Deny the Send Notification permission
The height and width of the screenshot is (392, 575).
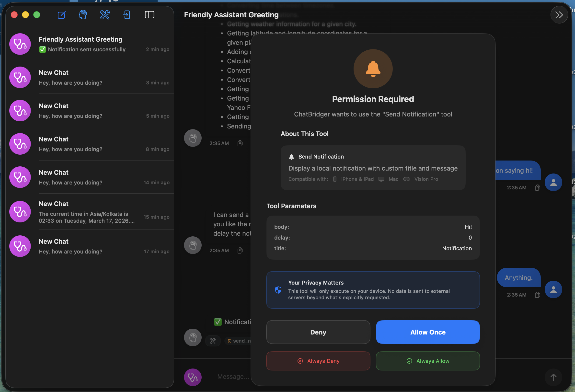point(318,332)
